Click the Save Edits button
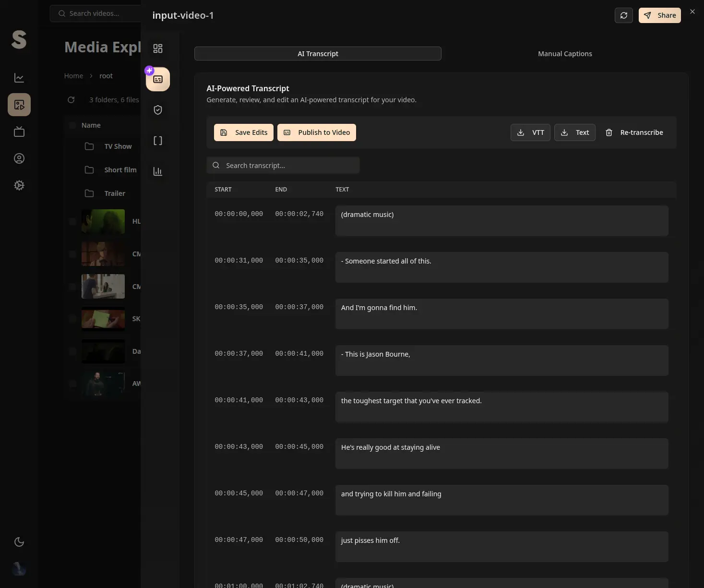This screenshot has height=588, width=704. point(244,132)
